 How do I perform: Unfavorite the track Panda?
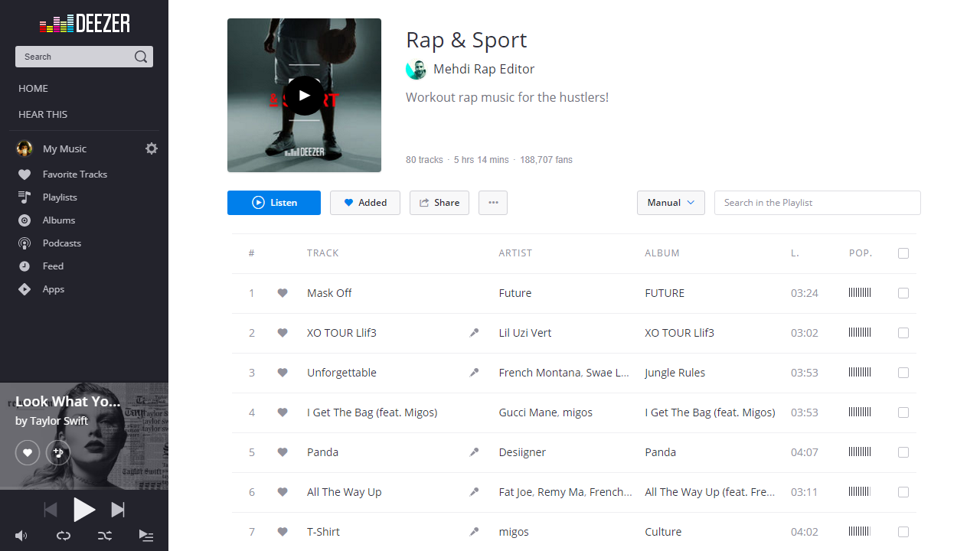click(282, 452)
